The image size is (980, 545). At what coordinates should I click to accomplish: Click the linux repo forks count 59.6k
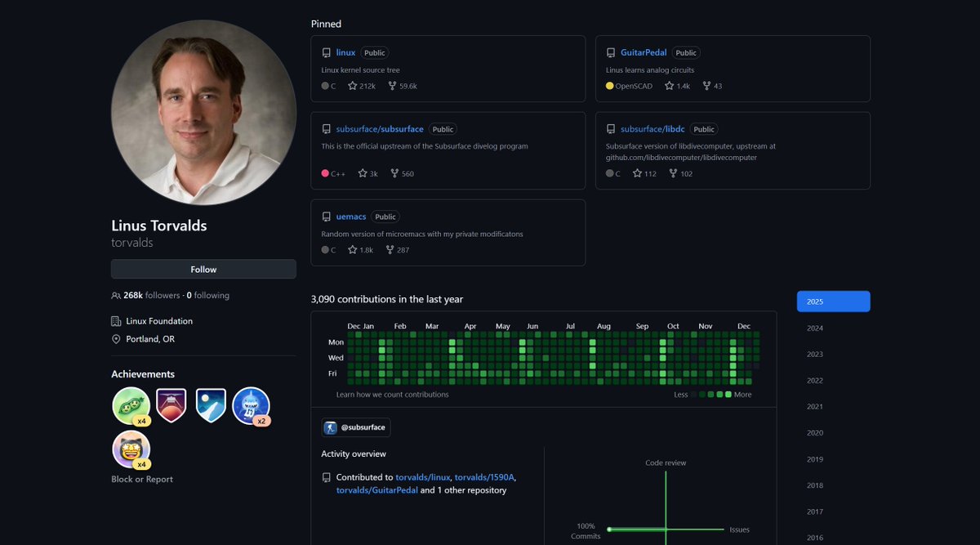click(x=403, y=86)
